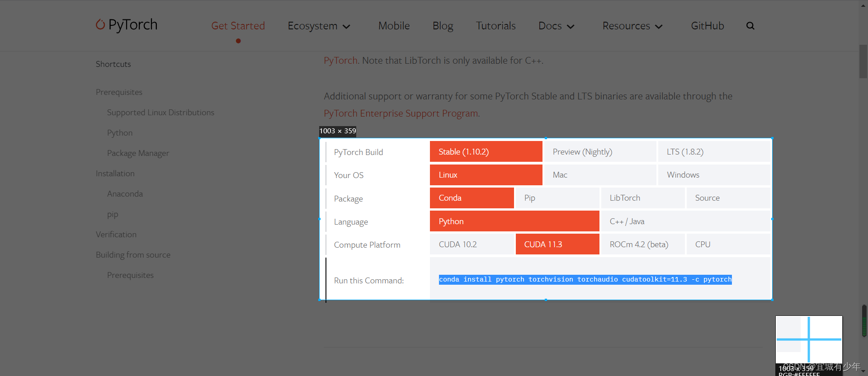Image resolution: width=868 pixels, height=376 pixels.
Task: Select Source package option
Action: pos(728,198)
